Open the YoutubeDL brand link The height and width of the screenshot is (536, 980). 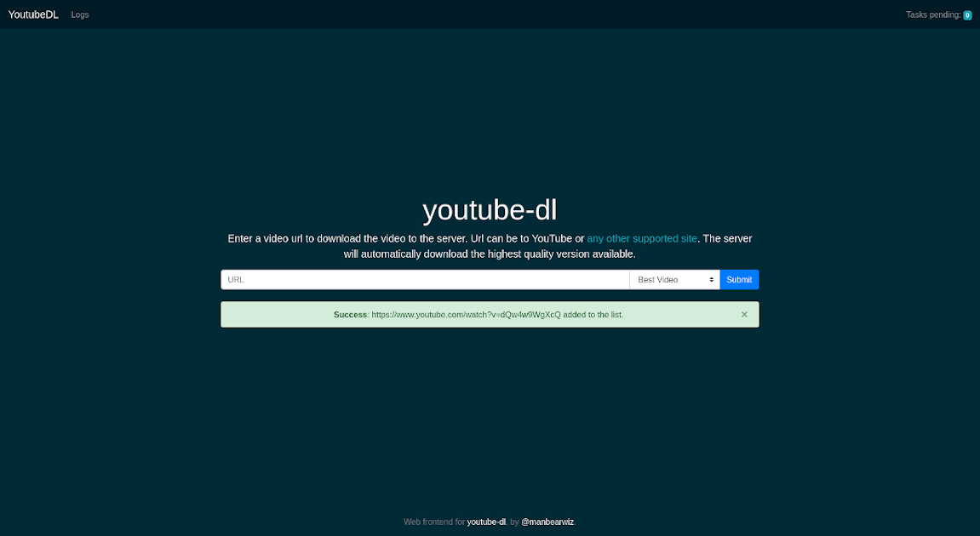[x=33, y=14]
